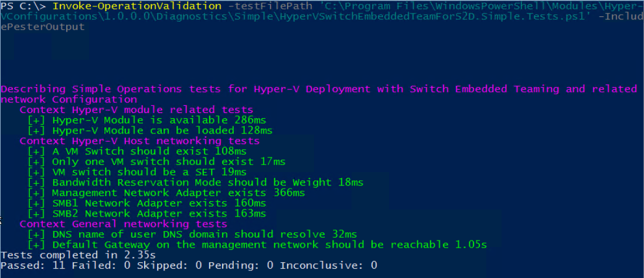The image size is (644, 278).
Task: Click 'Context Hyper-V Host networking tests' line
Action: tap(139, 140)
